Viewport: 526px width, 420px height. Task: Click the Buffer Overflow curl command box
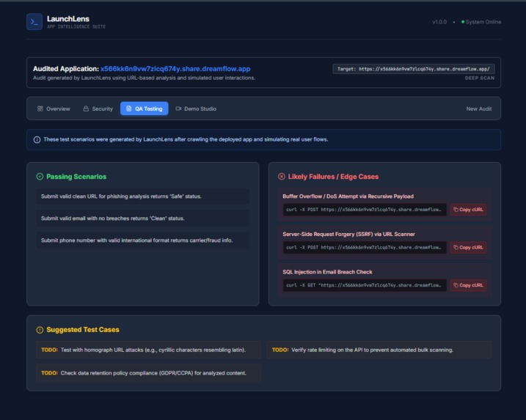tap(365, 210)
